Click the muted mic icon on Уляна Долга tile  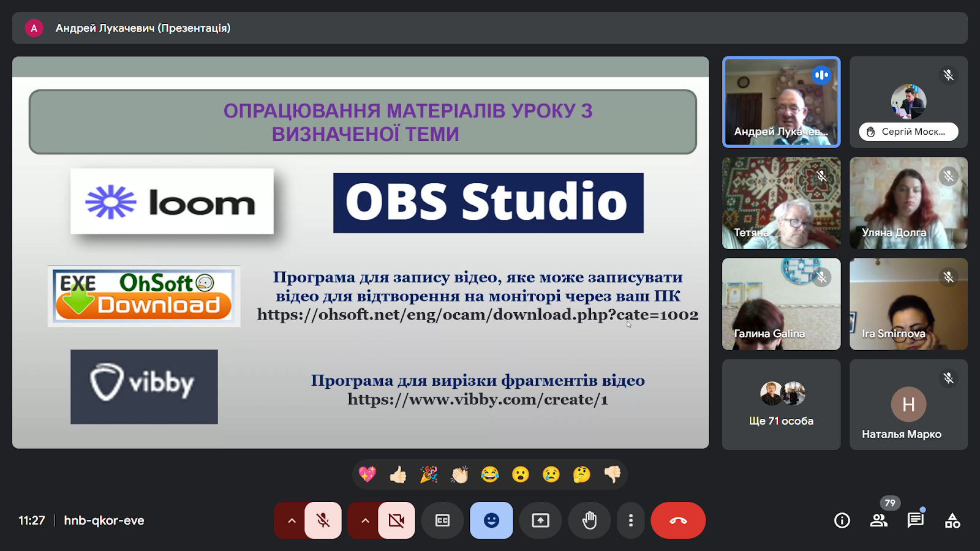[948, 176]
